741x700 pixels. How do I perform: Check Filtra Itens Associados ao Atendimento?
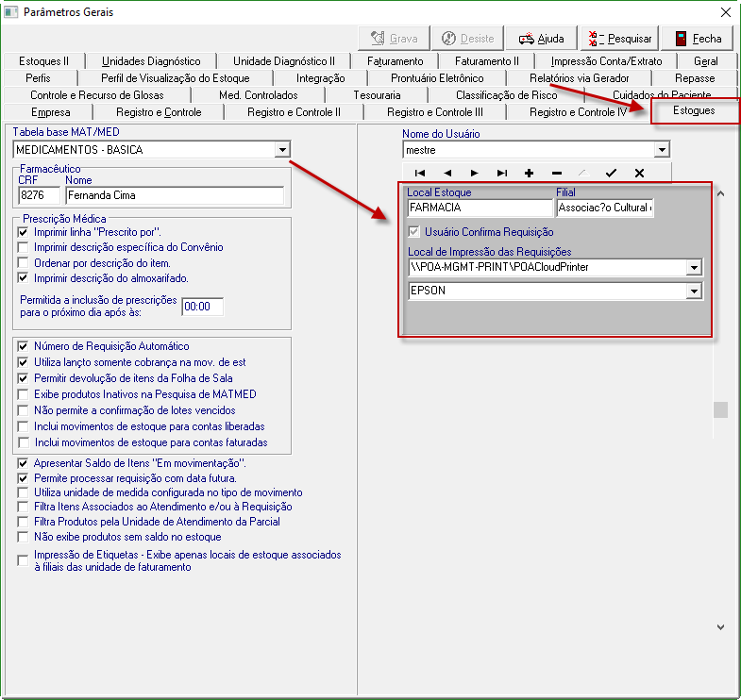tap(23, 508)
